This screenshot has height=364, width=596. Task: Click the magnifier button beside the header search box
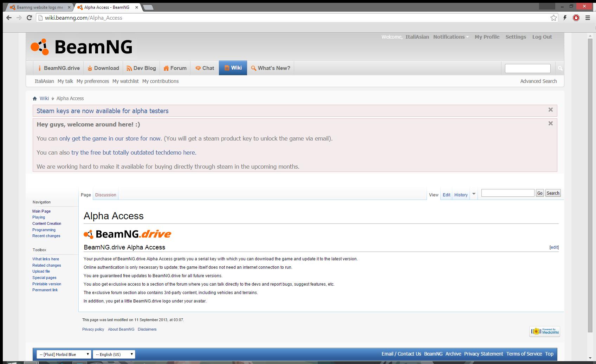560,68
